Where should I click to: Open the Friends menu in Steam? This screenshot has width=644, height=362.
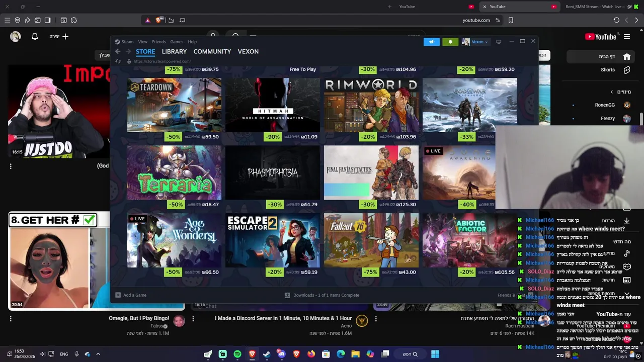click(158, 42)
